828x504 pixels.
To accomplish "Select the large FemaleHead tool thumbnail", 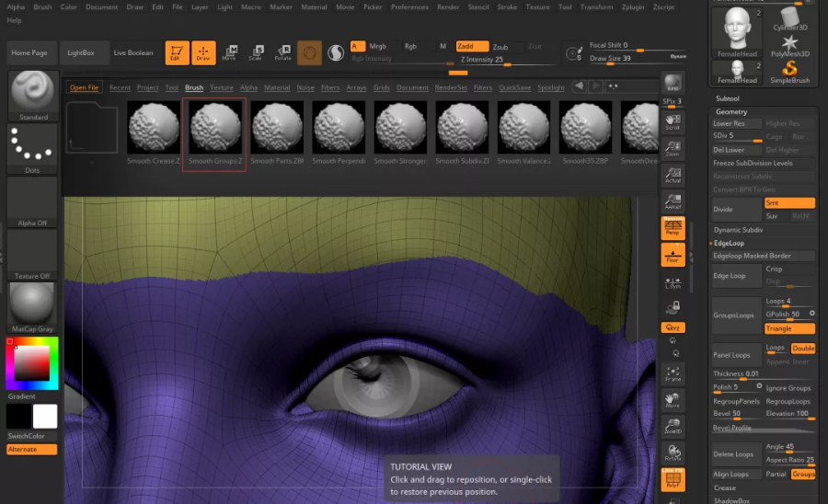I will click(737, 31).
